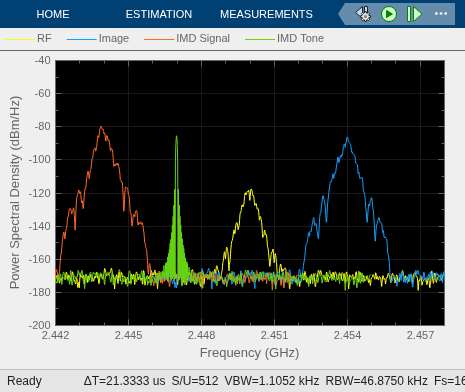Click the Step Forward button

[x=414, y=14]
